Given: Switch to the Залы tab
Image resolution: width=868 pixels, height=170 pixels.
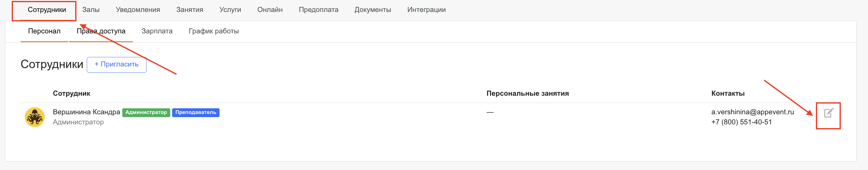Looking at the screenshot, I should click(91, 10).
